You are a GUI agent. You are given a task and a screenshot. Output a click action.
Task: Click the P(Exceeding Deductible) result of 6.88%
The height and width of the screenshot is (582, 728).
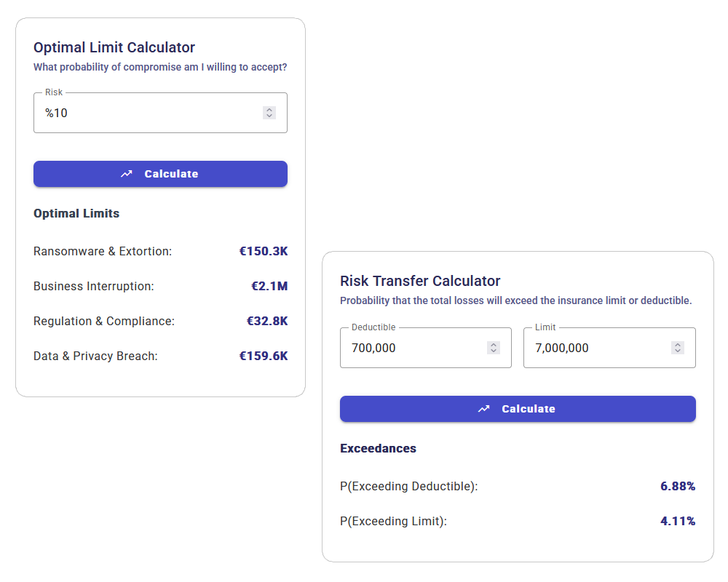(x=678, y=486)
